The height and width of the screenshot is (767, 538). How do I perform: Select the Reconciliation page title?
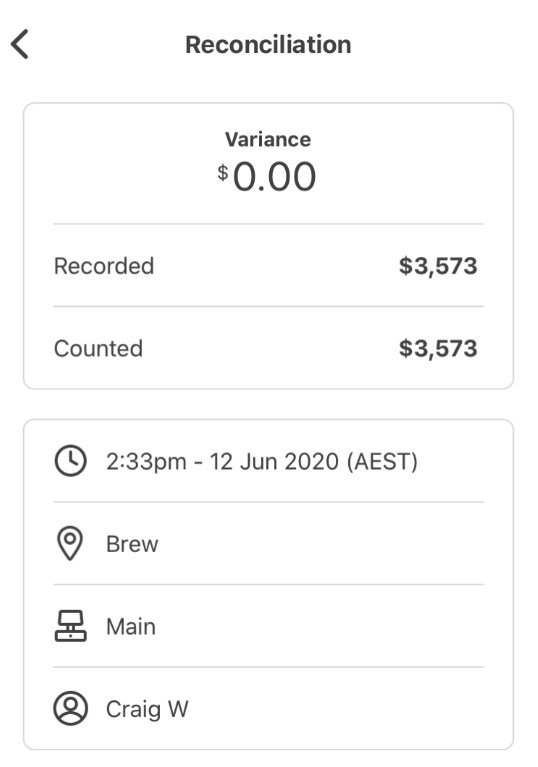click(268, 45)
